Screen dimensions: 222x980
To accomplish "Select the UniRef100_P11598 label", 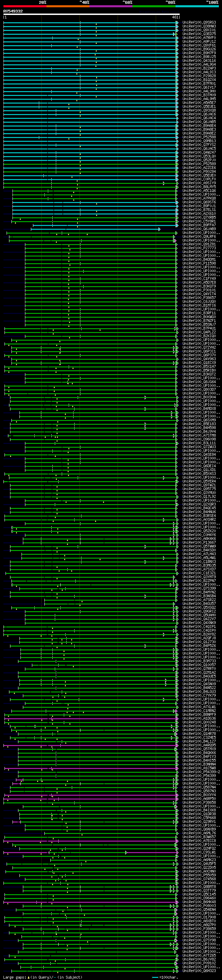I will pyautogui.click(x=199, y=263).
